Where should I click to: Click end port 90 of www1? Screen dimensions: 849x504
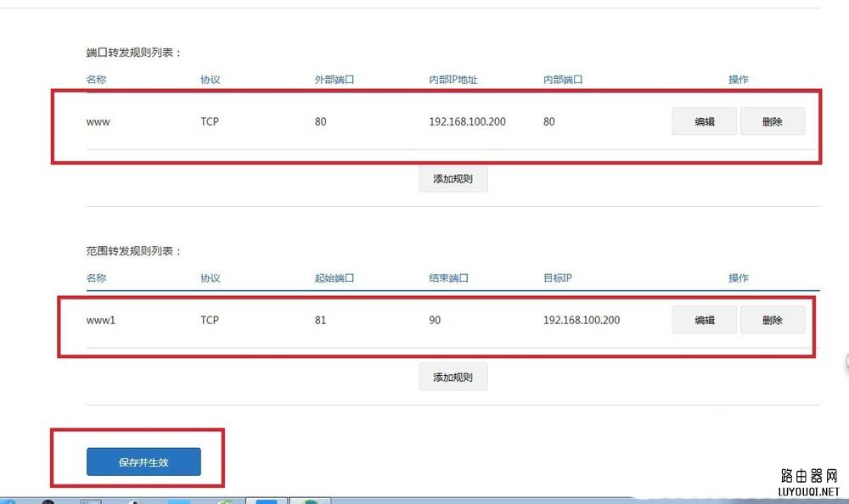point(435,320)
